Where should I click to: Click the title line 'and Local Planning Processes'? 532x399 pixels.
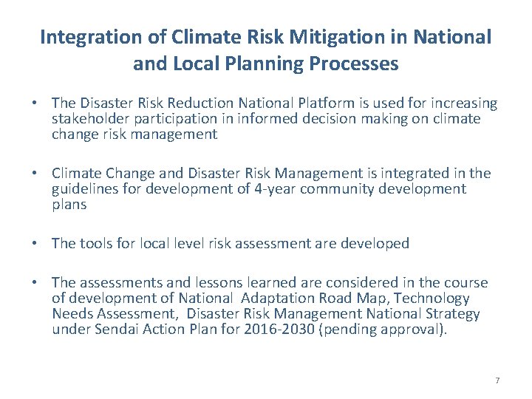[x=266, y=64]
